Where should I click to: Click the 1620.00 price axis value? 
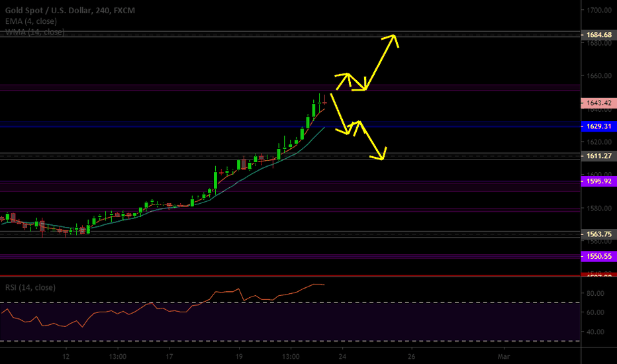(x=599, y=142)
